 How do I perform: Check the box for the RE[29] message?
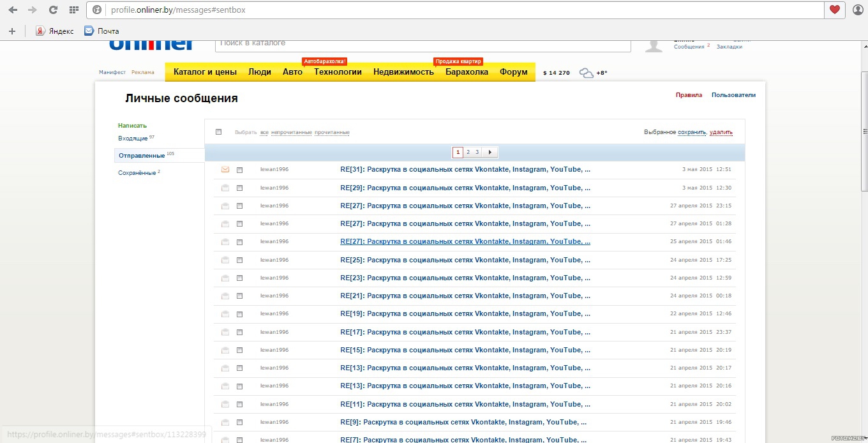pyautogui.click(x=240, y=188)
